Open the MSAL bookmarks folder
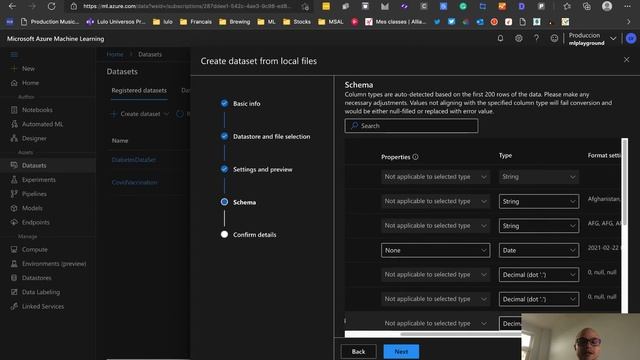Image resolution: width=640 pixels, height=360 pixels. pyautogui.click(x=331, y=22)
